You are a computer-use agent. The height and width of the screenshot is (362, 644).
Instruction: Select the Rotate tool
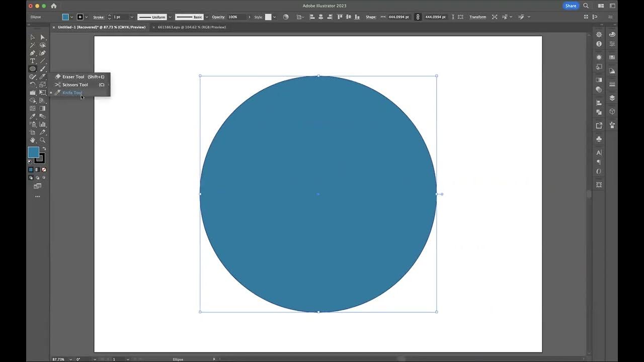pyautogui.click(x=33, y=85)
